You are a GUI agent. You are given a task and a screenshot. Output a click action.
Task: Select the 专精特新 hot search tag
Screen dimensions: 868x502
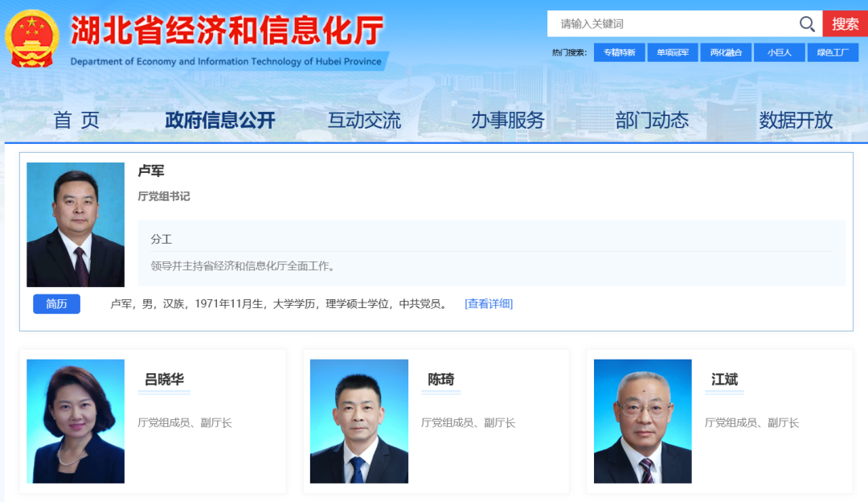point(619,53)
